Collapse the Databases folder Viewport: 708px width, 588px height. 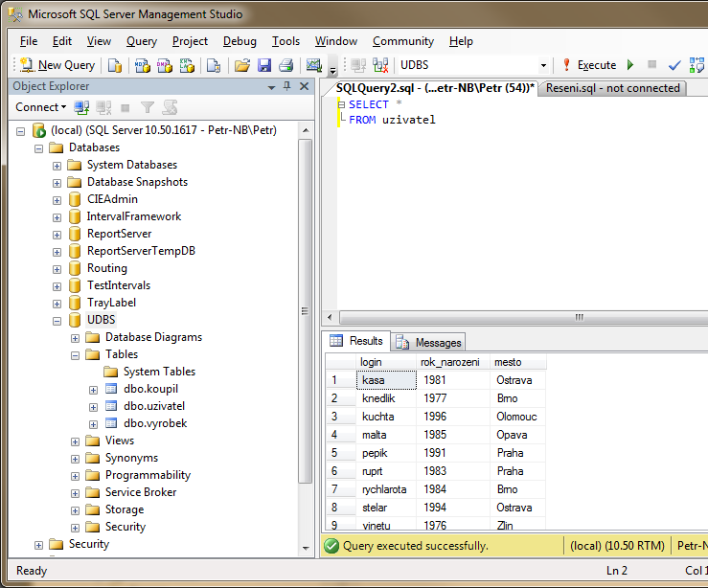click(x=39, y=148)
